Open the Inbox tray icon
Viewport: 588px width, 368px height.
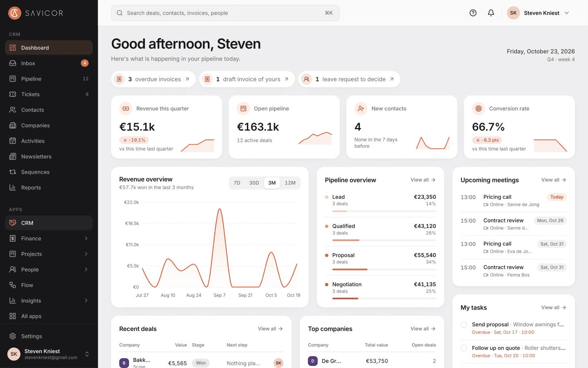13,63
